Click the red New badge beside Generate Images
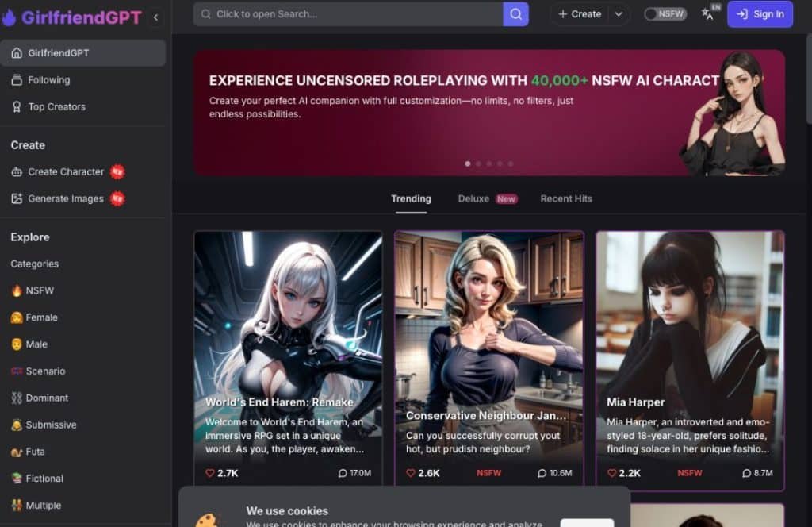 (x=117, y=198)
